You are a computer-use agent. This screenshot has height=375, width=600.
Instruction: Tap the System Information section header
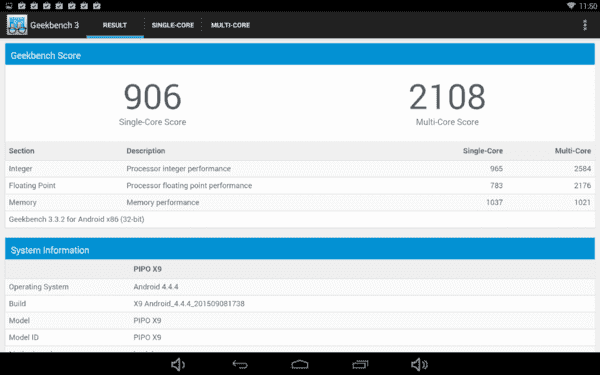click(300, 249)
